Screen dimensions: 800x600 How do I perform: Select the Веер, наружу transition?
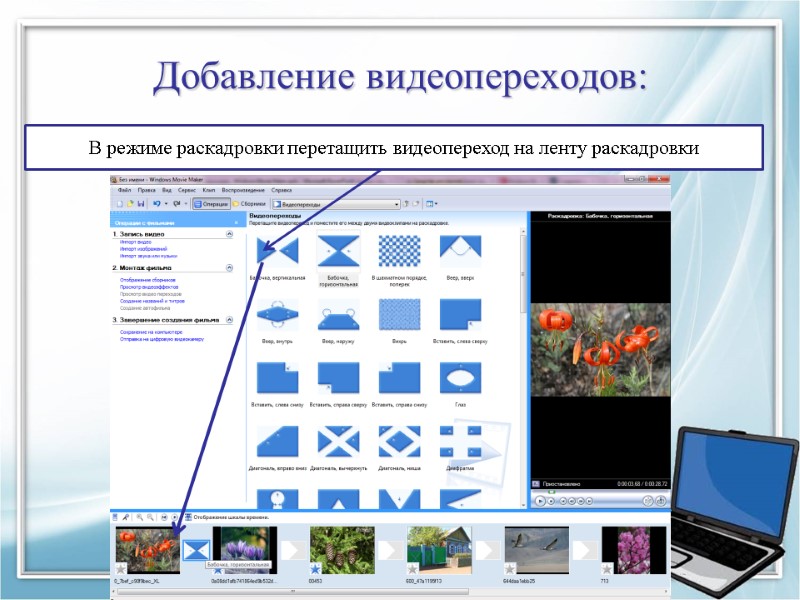[x=338, y=314]
